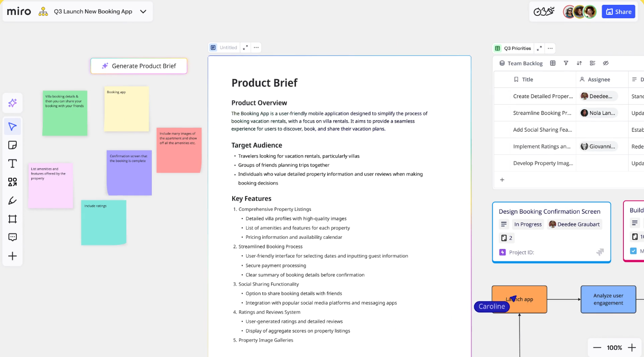Toggle hidden fields eye icon in Team Backlog
Screen dimensions: 644x357
[606, 63]
